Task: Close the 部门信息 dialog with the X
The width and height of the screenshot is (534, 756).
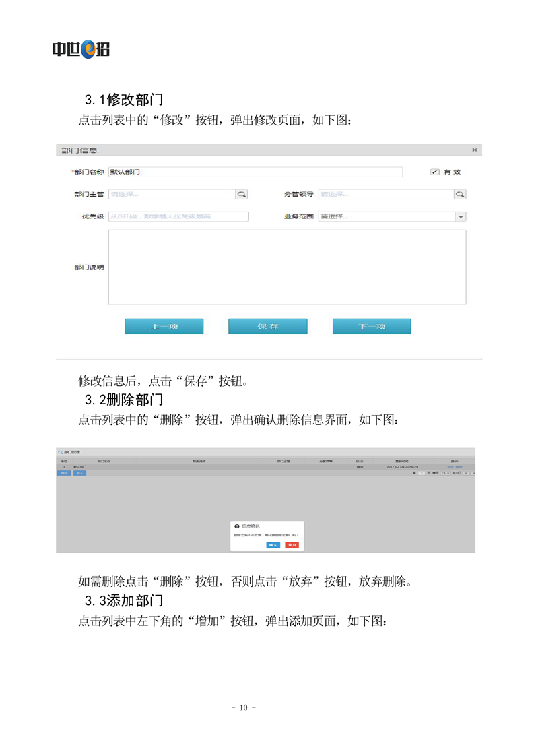Action: (474, 150)
